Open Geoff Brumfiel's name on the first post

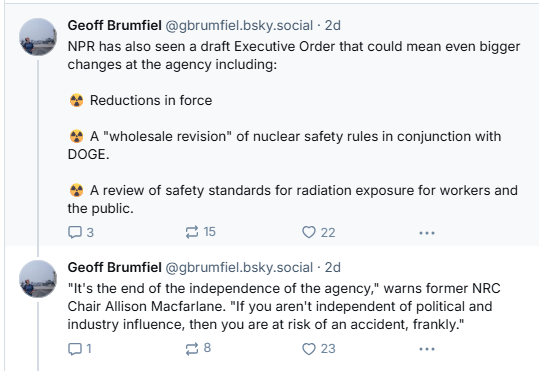[x=114, y=25]
